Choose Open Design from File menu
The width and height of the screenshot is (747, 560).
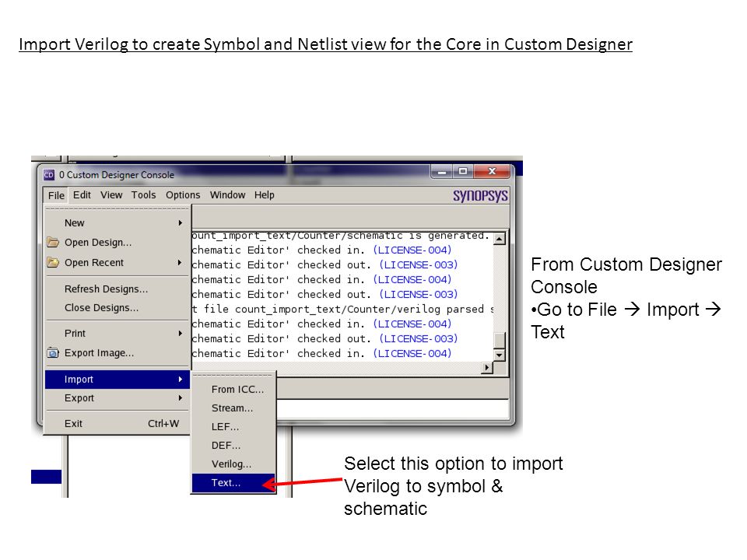coord(117,243)
